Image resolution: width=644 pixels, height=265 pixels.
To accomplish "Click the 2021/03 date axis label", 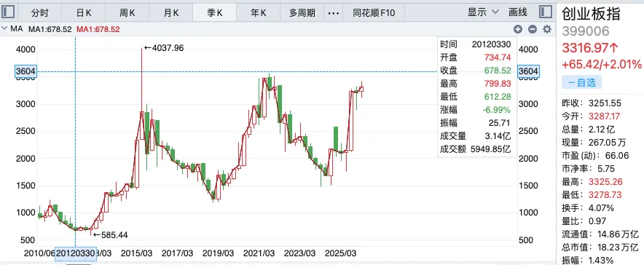I will point(259,253).
